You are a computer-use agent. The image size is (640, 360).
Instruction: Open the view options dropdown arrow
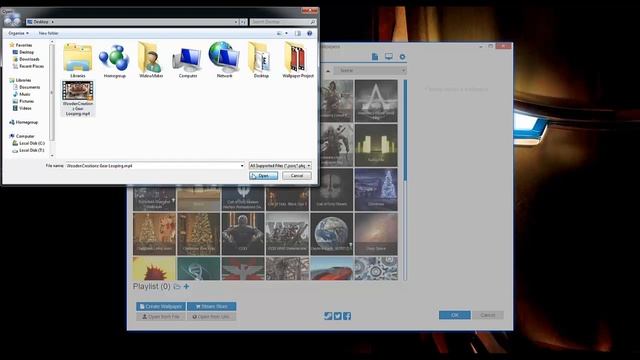pyautogui.click(x=286, y=33)
